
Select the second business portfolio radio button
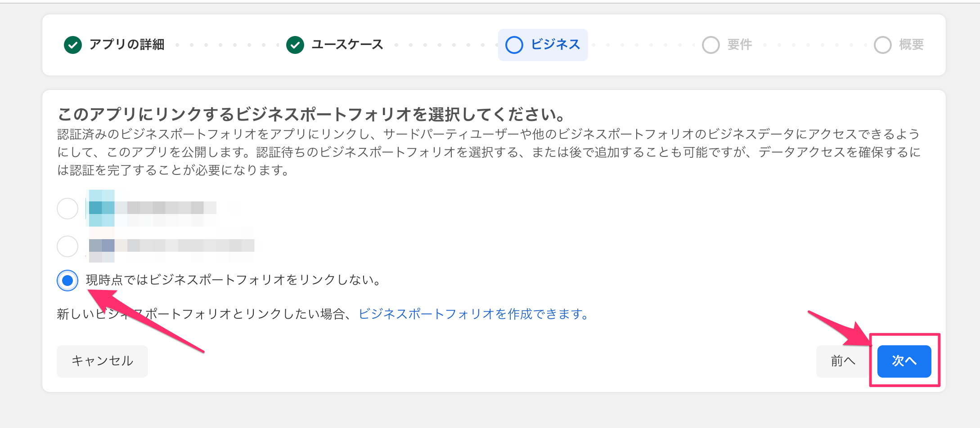pyautogui.click(x=67, y=246)
